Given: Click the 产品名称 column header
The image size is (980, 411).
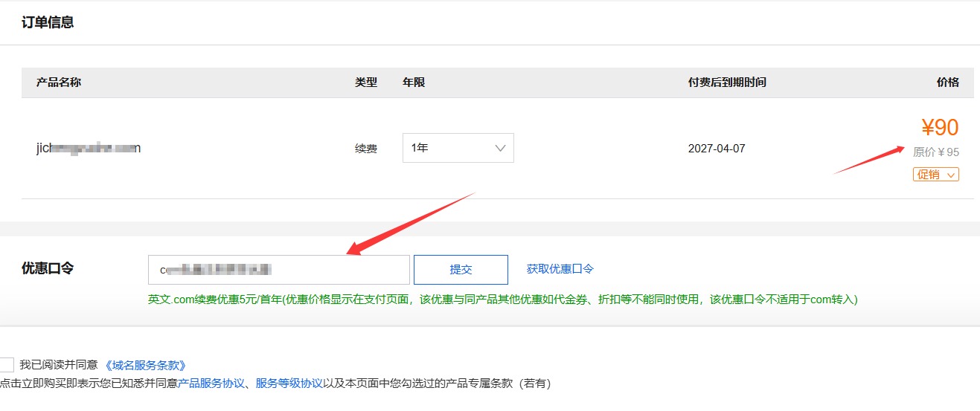Looking at the screenshot, I should click(x=59, y=82).
